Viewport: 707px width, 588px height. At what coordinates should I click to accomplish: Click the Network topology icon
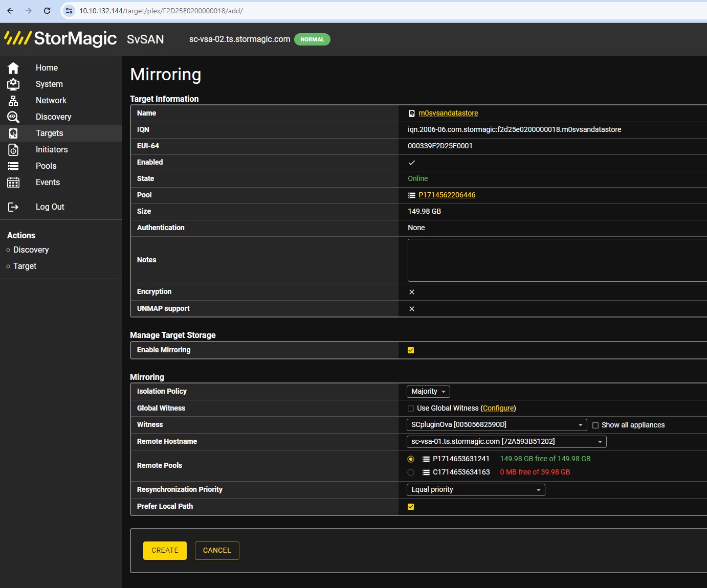pos(13,101)
